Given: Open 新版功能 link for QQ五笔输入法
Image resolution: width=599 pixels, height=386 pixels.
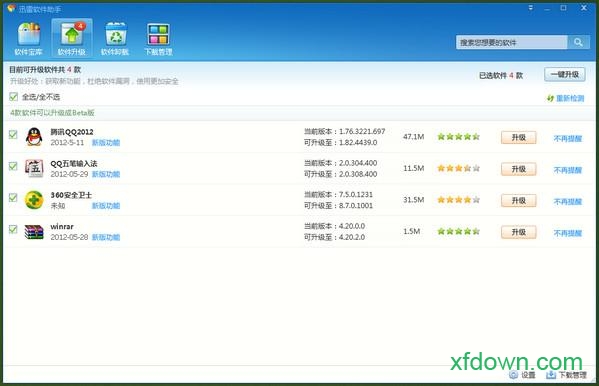Looking at the screenshot, I should [x=106, y=174].
